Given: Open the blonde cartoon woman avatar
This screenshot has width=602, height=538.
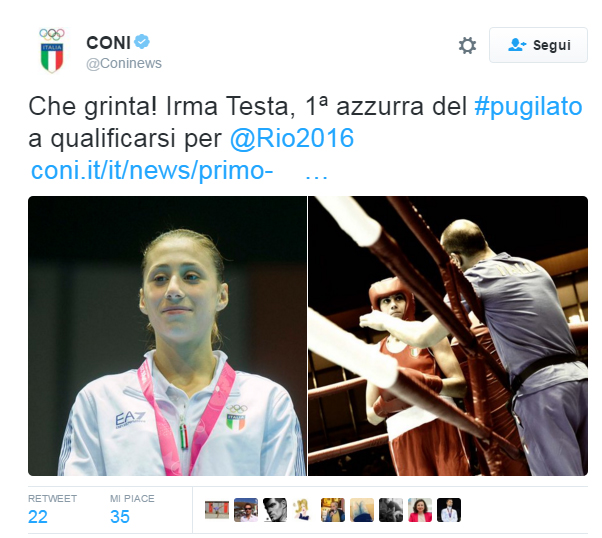Looking at the screenshot, I should [x=304, y=510].
